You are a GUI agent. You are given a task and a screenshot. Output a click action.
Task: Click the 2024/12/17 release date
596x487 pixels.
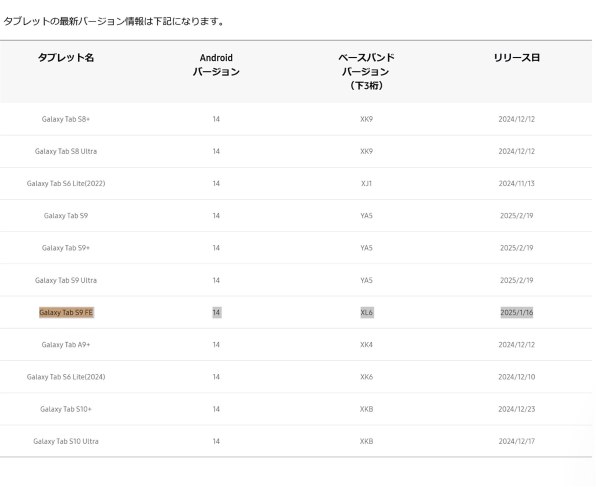[x=517, y=441]
